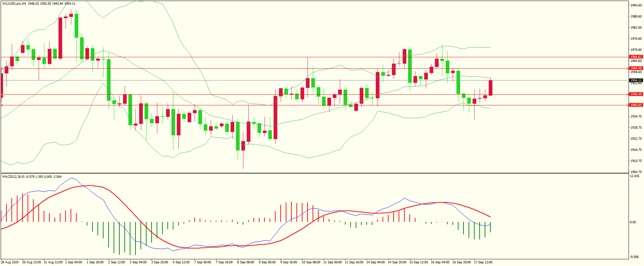644x266 pixels.
Task: Click the 17 Sep 12:00 time label
Action: pos(483,262)
